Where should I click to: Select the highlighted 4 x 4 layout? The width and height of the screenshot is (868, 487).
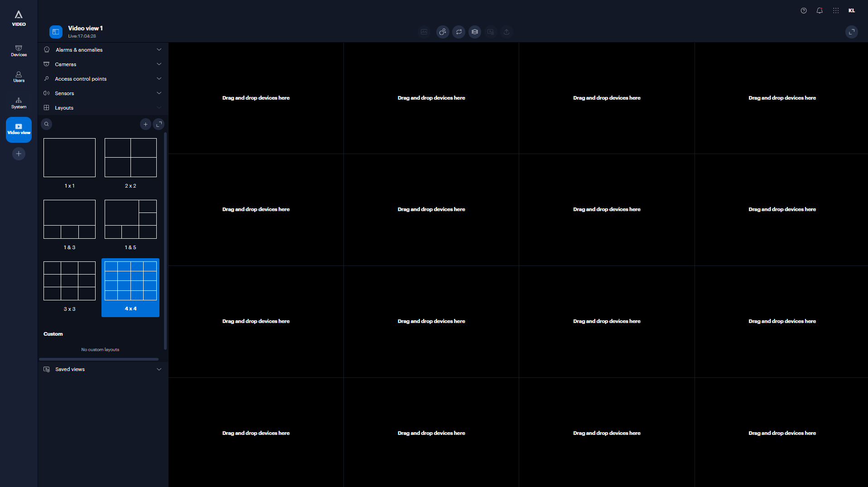[x=130, y=287]
